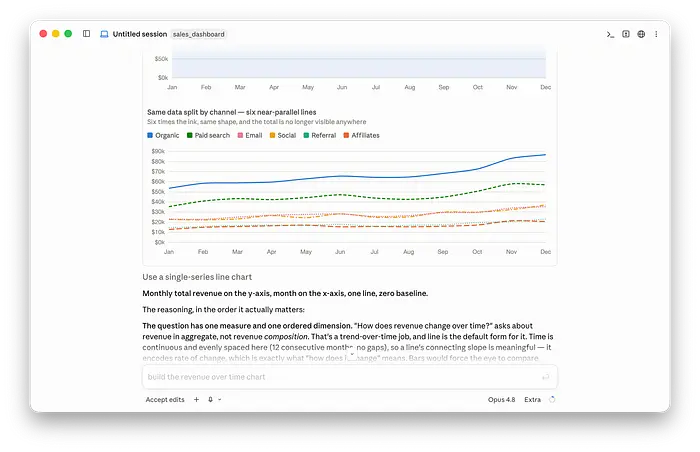Click the Untitled session title

pyautogui.click(x=140, y=34)
